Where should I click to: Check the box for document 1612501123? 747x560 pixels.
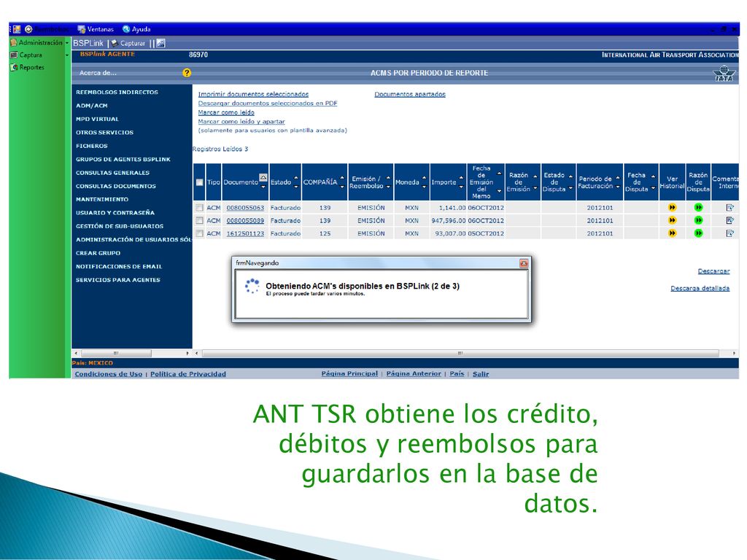(200, 233)
